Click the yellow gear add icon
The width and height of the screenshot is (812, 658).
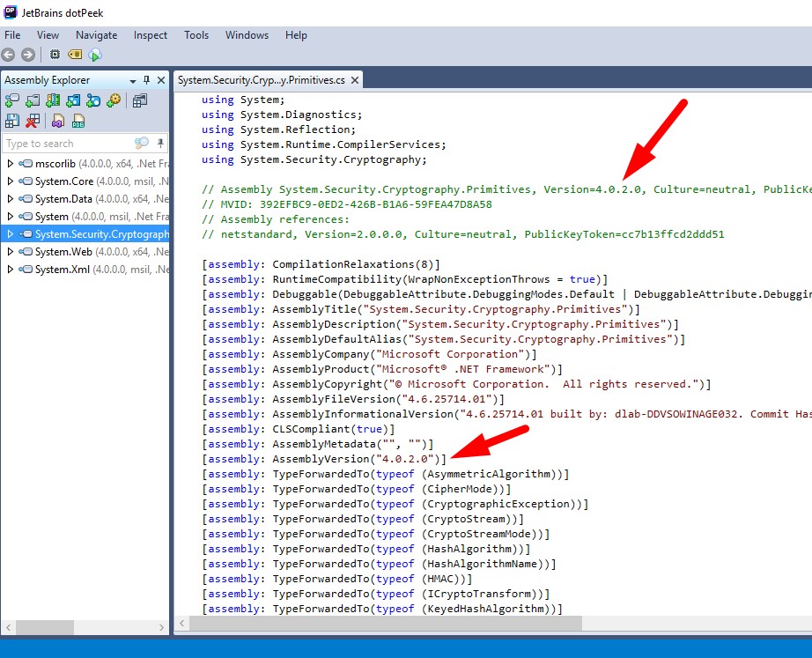[x=114, y=100]
